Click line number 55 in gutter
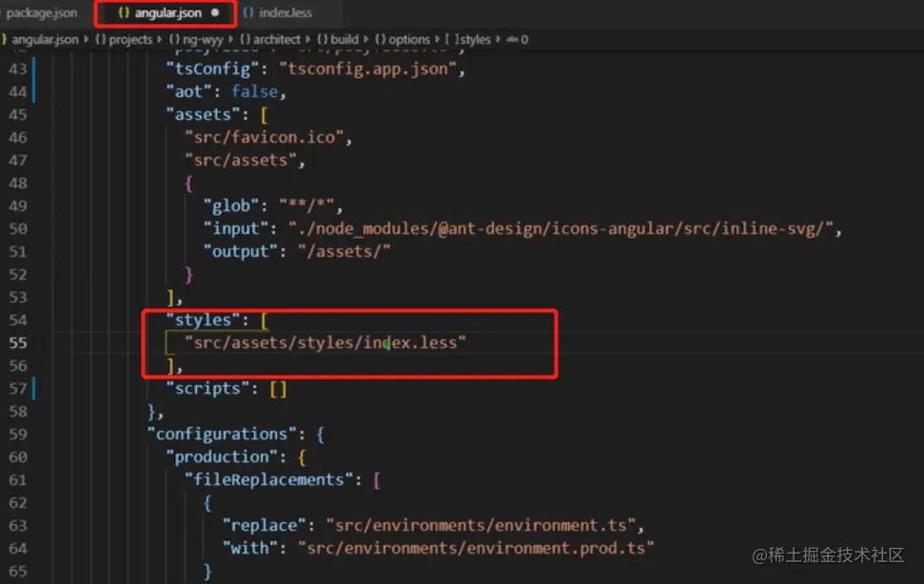924x584 pixels. coord(18,342)
